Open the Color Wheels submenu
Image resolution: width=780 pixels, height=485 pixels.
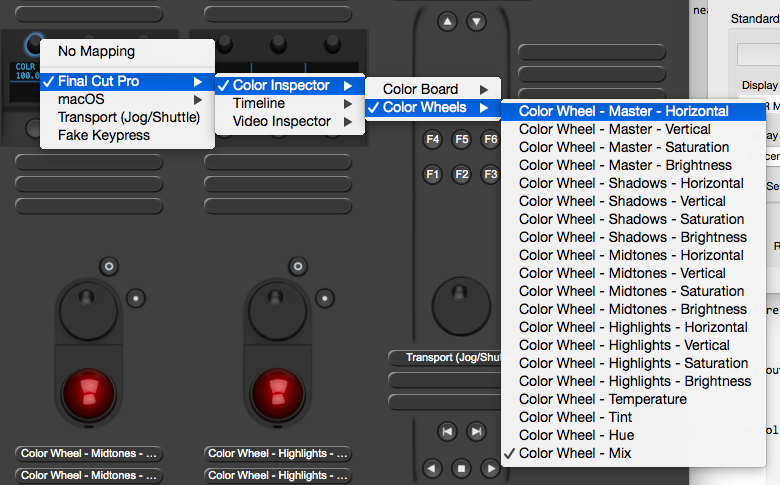coord(433,107)
